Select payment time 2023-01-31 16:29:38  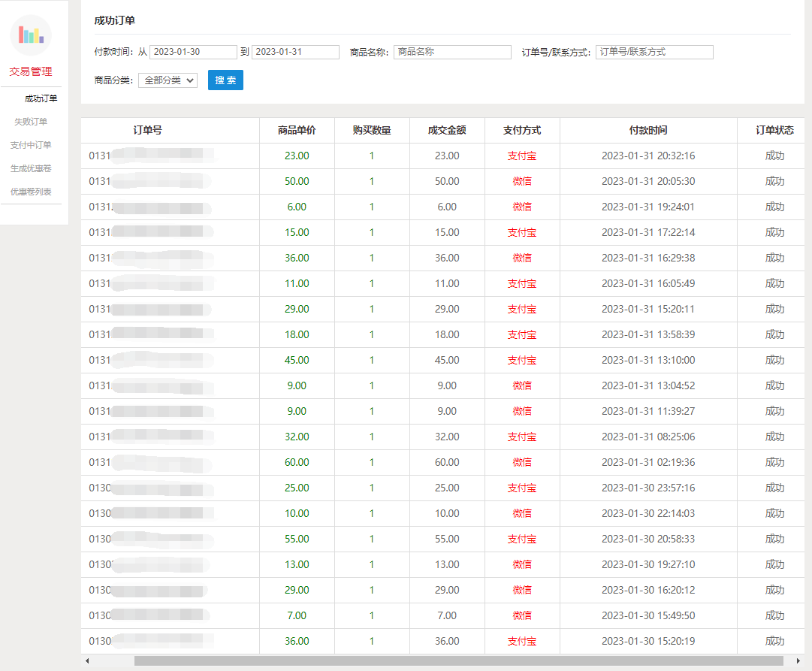point(648,258)
